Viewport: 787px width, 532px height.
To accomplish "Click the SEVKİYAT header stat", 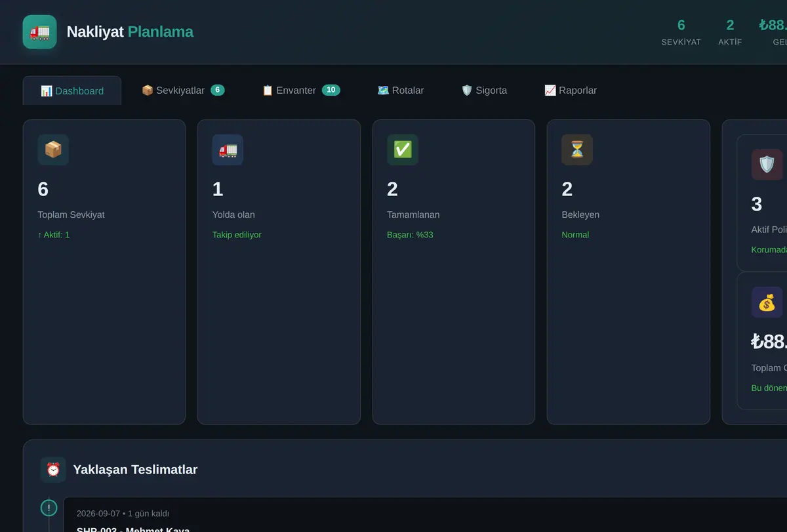I will (681, 32).
